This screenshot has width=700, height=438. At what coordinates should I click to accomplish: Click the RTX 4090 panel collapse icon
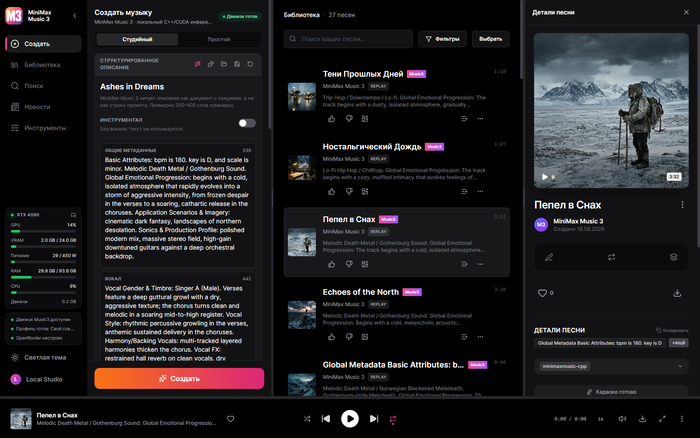coord(73,215)
